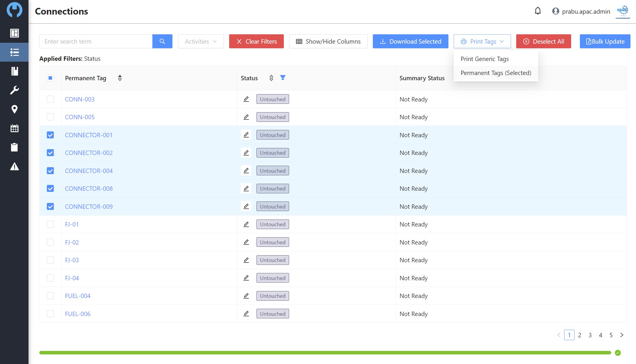This screenshot has width=636, height=364.
Task: Open Show/Hide Columns
Action: 328,41
